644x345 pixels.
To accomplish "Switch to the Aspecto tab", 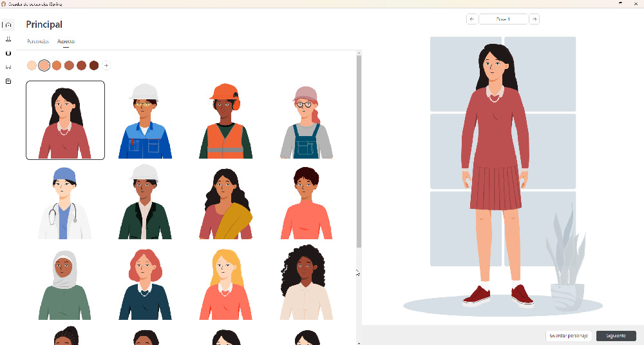I will click(66, 41).
